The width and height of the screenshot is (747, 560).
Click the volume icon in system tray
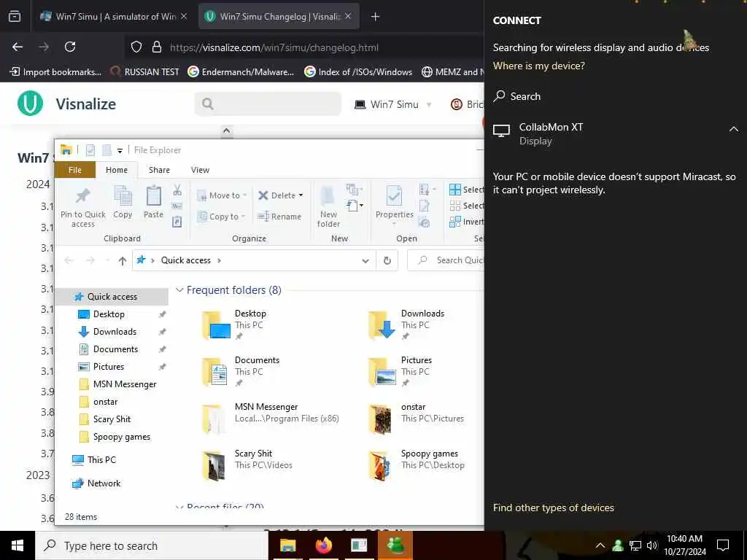[652, 545]
